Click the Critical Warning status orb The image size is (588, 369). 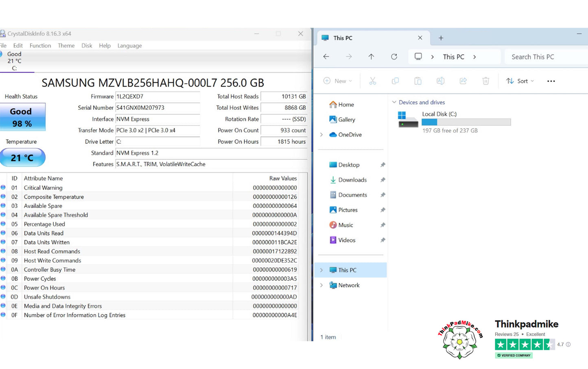pyautogui.click(x=3, y=188)
